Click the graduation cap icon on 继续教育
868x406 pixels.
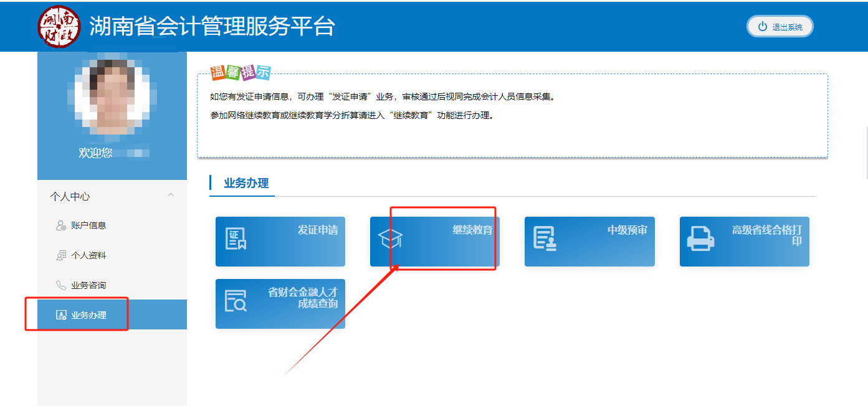click(x=391, y=239)
